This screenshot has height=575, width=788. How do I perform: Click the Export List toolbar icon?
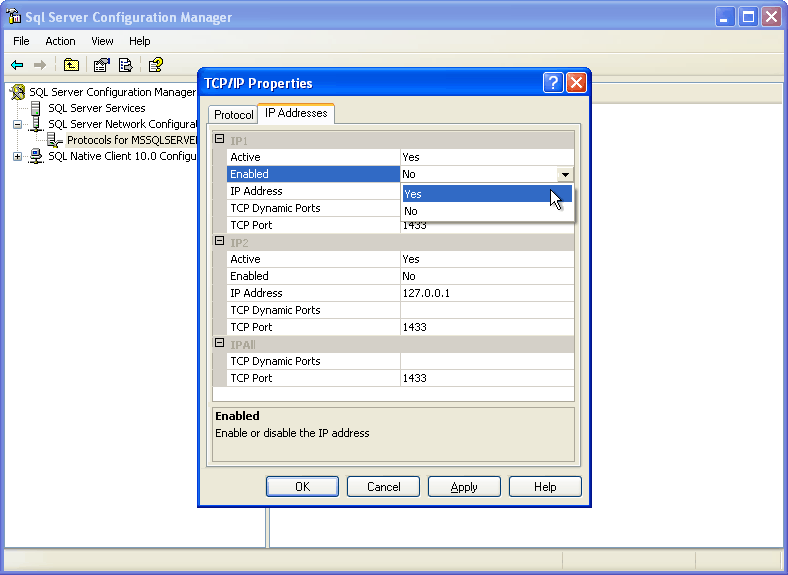(126, 65)
